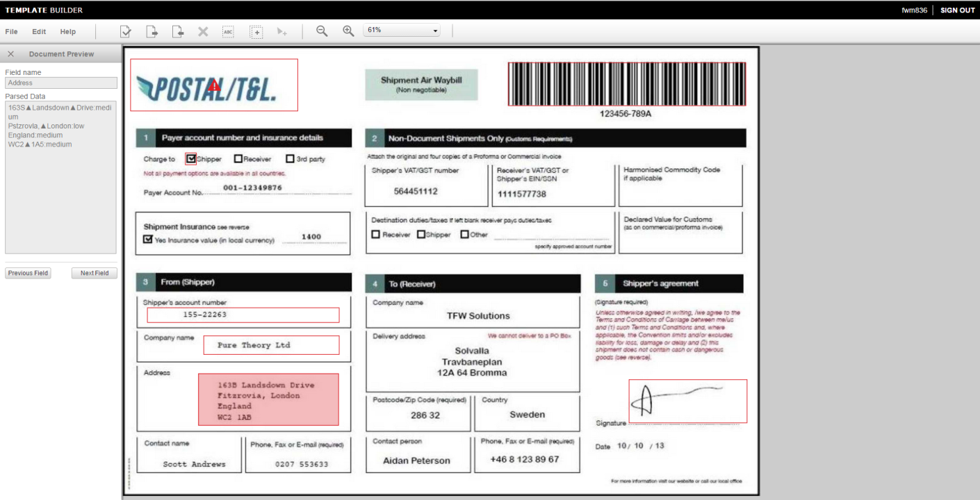Click phone number '+46 8 123 89 67'
The image size is (980, 500).
[x=525, y=459]
